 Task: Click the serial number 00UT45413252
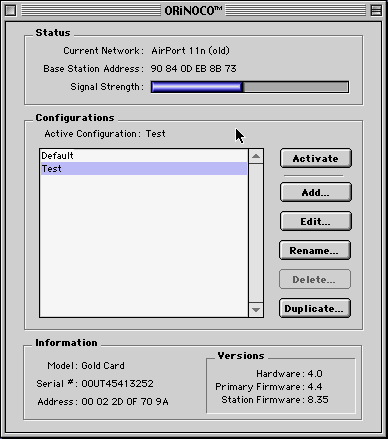(118, 384)
